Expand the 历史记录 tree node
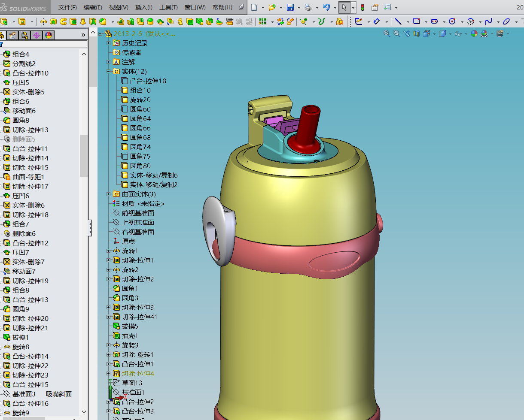The height and width of the screenshot is (420, 524). click(x=108, y=43)
